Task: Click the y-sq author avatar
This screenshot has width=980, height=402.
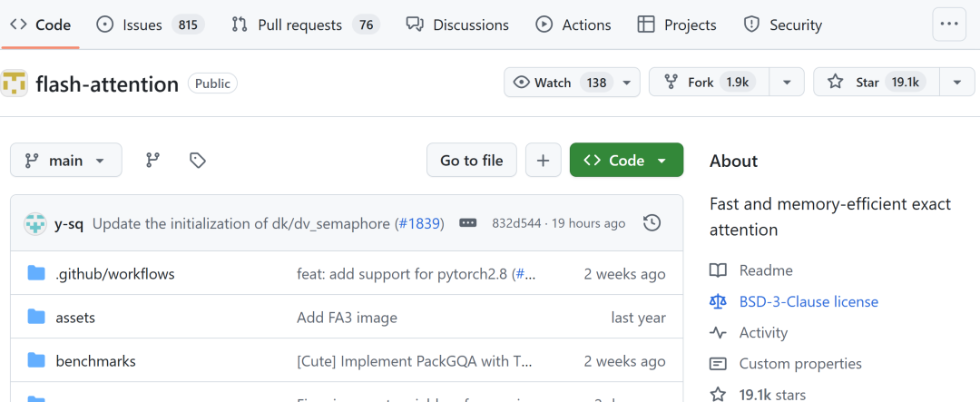Action: [x=35, y=223]
